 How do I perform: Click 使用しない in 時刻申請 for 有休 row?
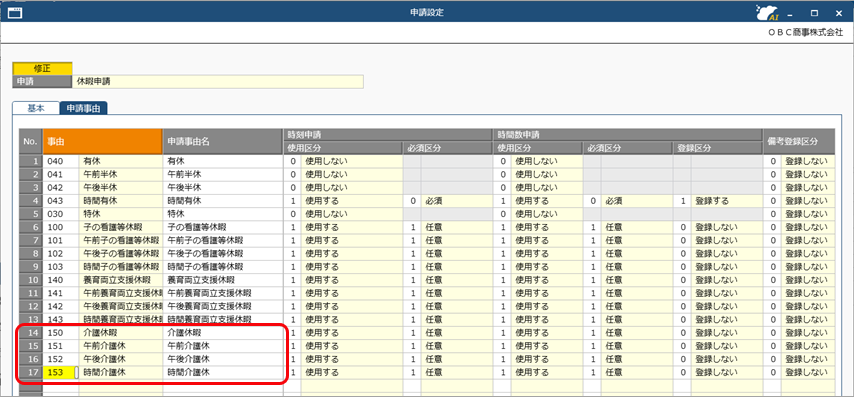pos(351,161)
